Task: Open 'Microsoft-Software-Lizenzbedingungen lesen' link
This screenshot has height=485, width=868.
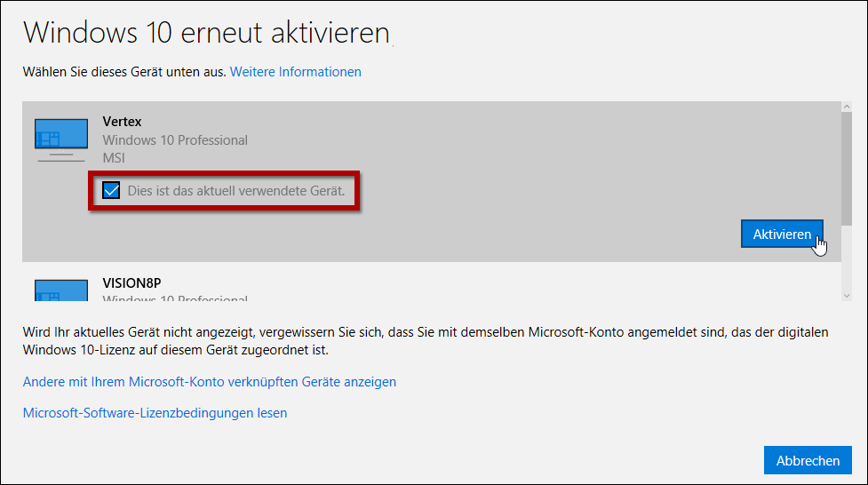Action: 155,413
